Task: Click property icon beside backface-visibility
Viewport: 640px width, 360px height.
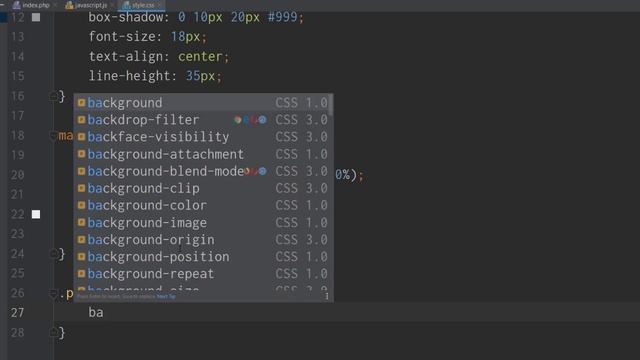Action: tap(81, 137)
